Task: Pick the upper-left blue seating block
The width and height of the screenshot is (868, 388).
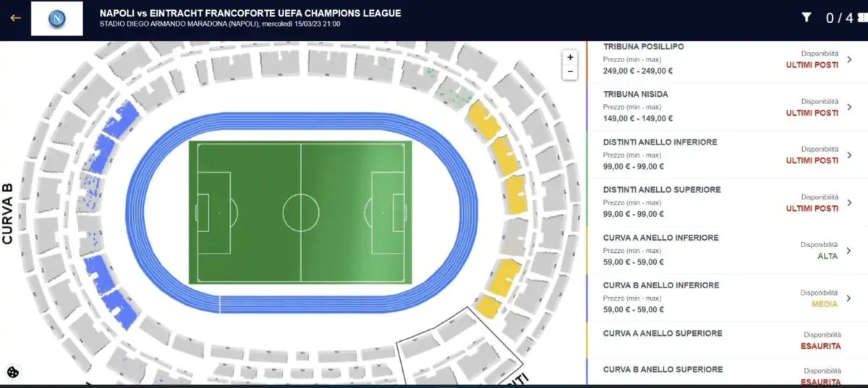Action: click(121, 119)
